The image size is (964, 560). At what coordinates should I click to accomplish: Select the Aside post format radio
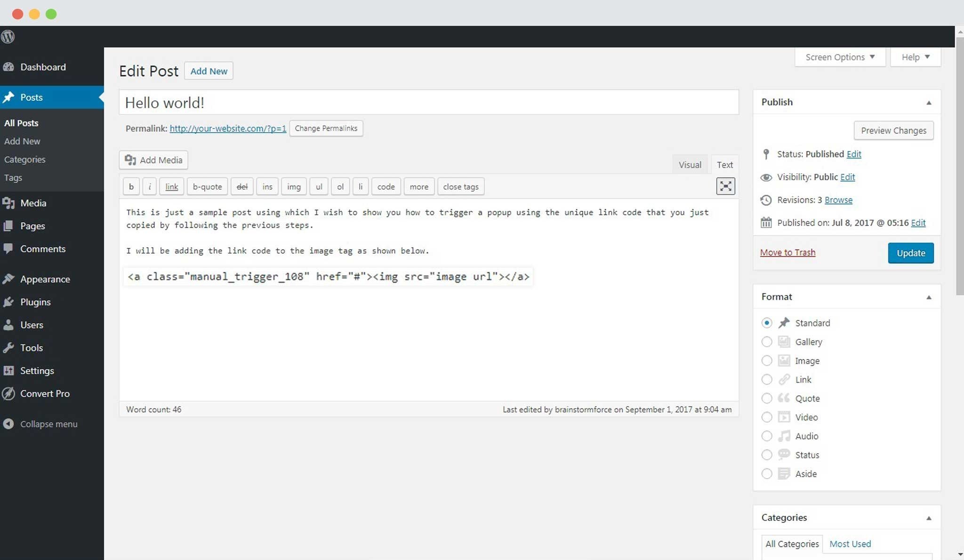point(767,473)
